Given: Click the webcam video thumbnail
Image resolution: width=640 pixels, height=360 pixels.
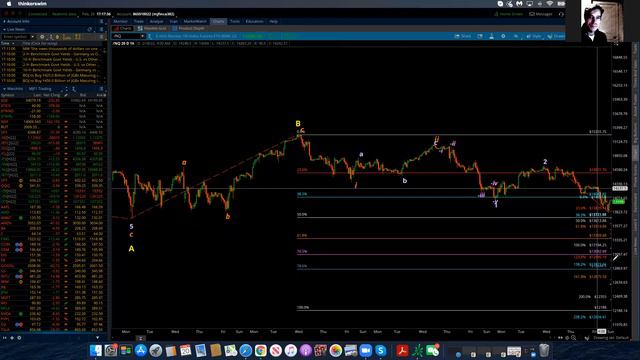Looking at the screenshot, I should [602, 20].
